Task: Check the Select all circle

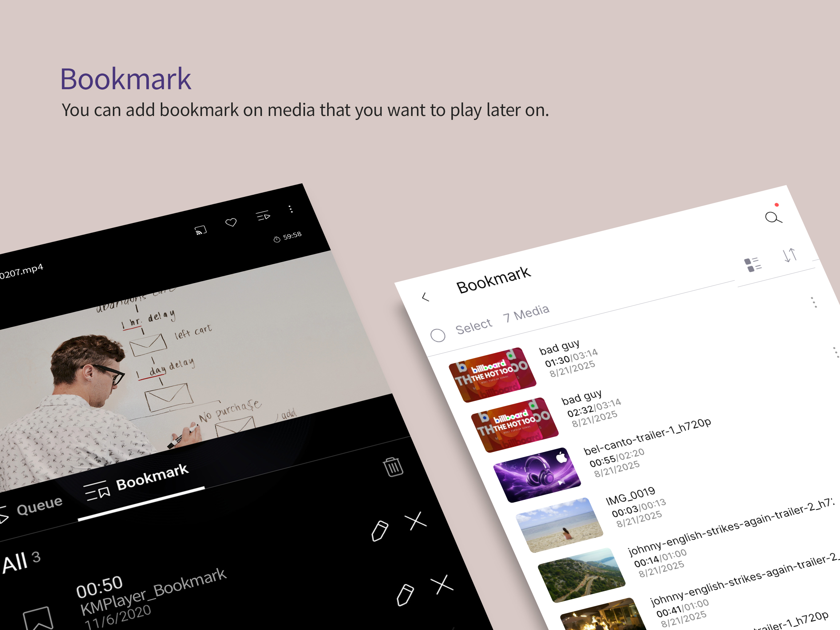Action: pos(438,335)
